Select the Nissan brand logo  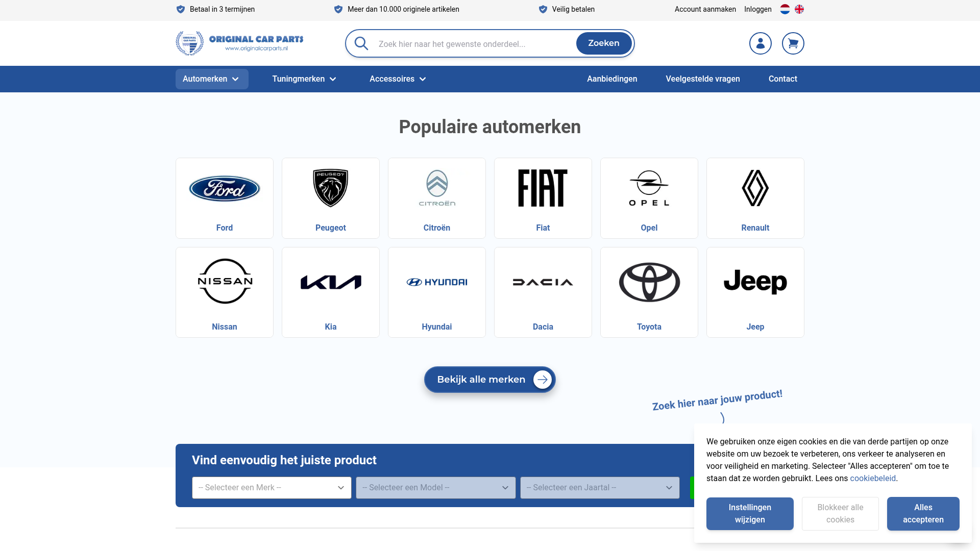225,282
